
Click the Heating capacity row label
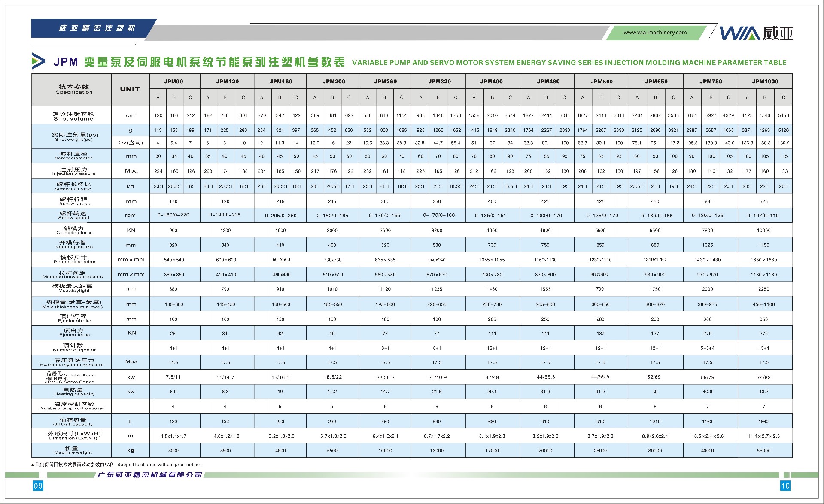[74, 392]
